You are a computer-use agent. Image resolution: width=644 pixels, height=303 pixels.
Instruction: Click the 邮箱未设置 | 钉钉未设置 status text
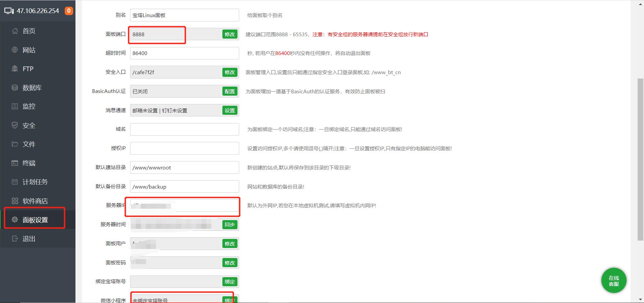pyautogui.click(x=160, y=110)
